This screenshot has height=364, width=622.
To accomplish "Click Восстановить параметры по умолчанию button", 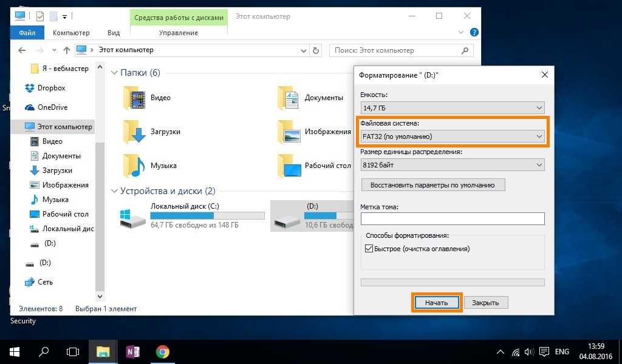I will point(433,185).
